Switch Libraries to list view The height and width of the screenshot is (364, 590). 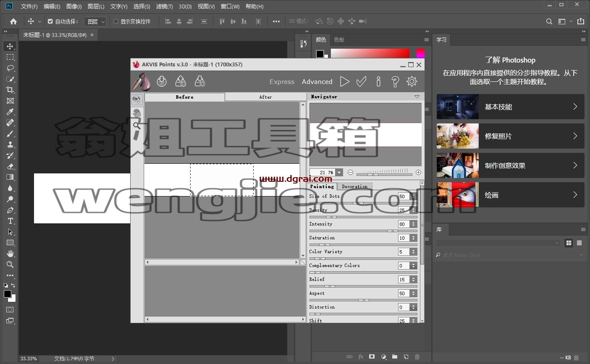(579, 243)
